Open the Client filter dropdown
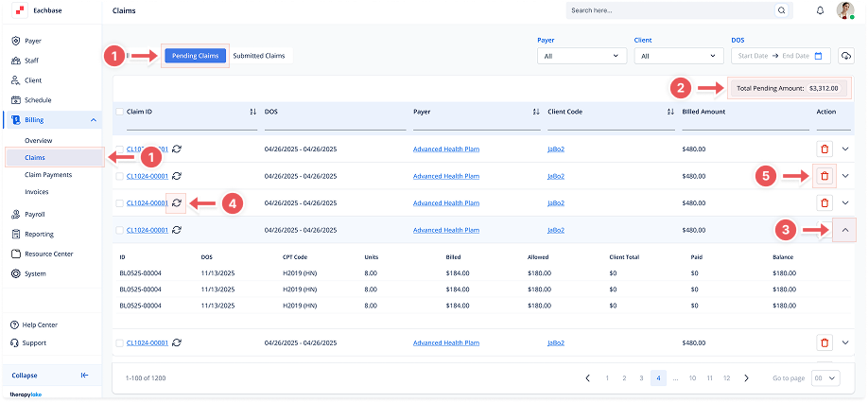 click(x=678, y=56)
